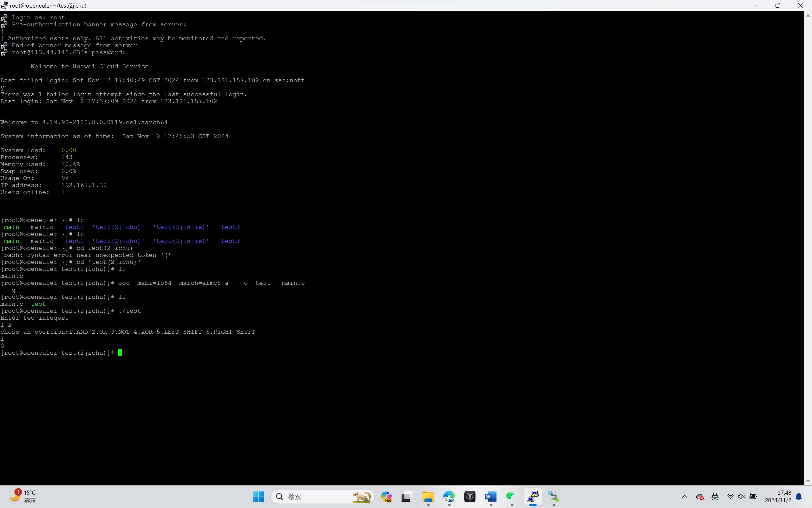
Task: Click 'login as: root' line
Action: [38, 17]
